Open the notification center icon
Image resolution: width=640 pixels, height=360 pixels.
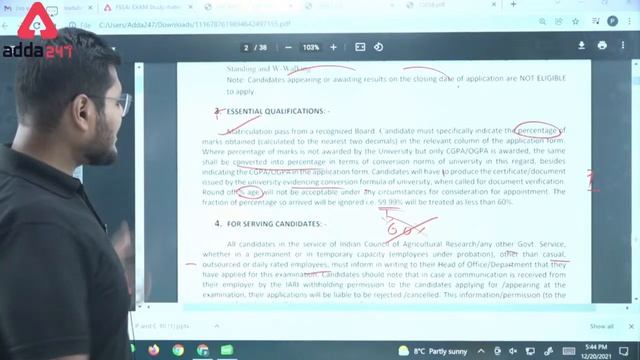623,351
